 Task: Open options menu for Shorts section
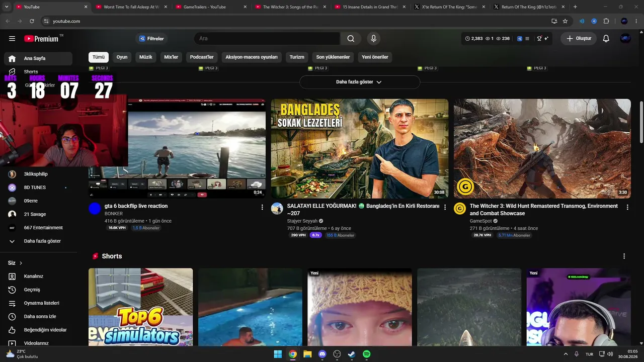click(624, 256)
